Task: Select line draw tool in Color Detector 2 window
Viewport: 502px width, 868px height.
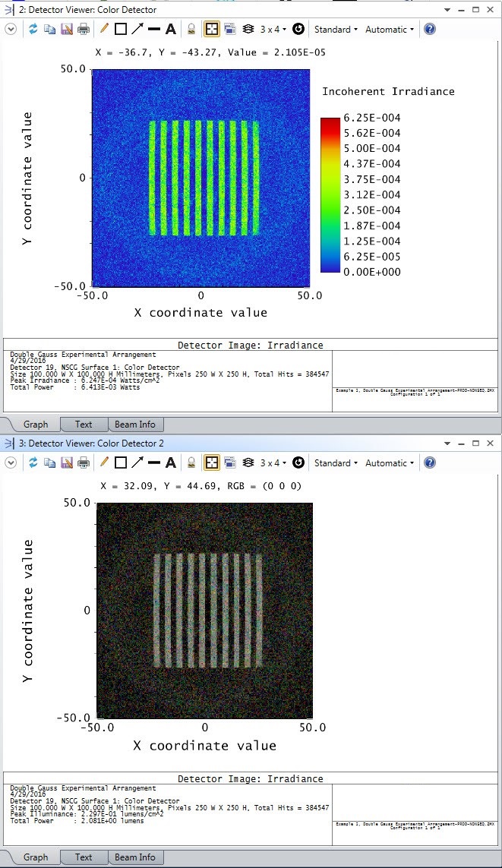Action: (154, 462)
